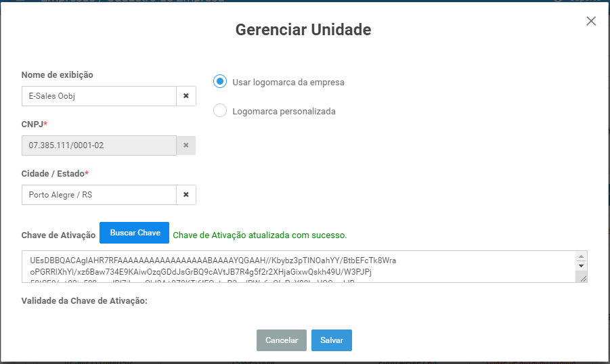The width and height of the screenshot is (610, 364).
Task: Click the Usar logomarca da empresa label text
Action: pyautogui.click(x=288, y=83)
